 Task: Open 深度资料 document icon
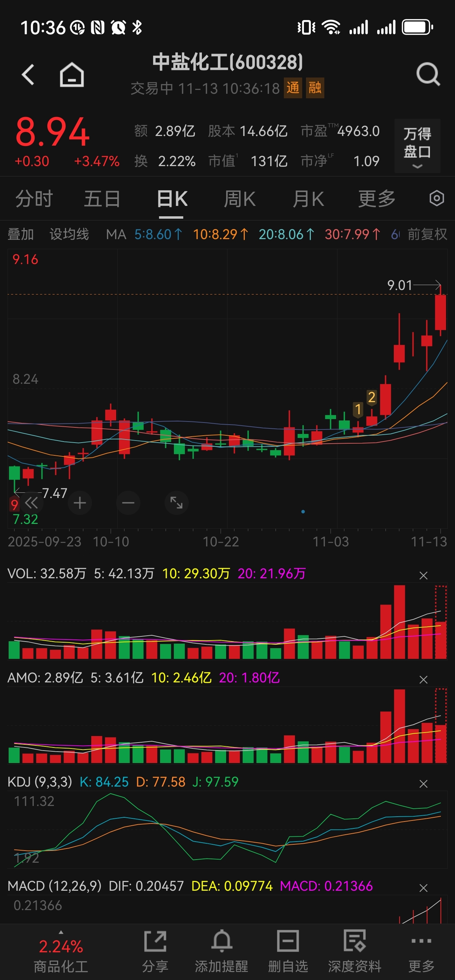(x=354, y=941)
